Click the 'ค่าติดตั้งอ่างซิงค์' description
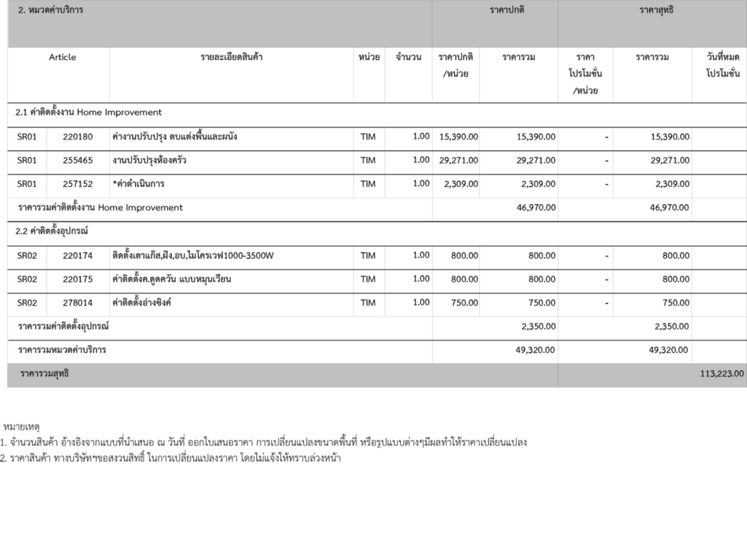Image resolution: width=747 pixels, height=560 pixels. [x=142, y=302]
